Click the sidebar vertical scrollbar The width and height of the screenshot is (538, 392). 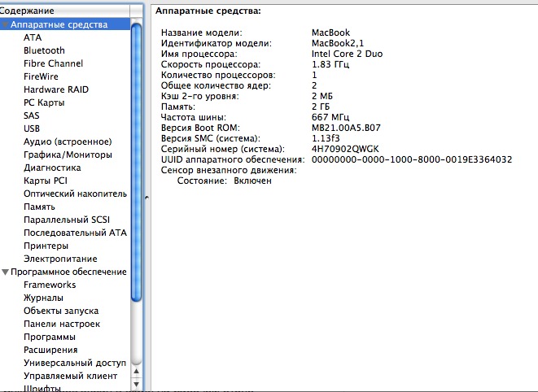coord(136,203)
